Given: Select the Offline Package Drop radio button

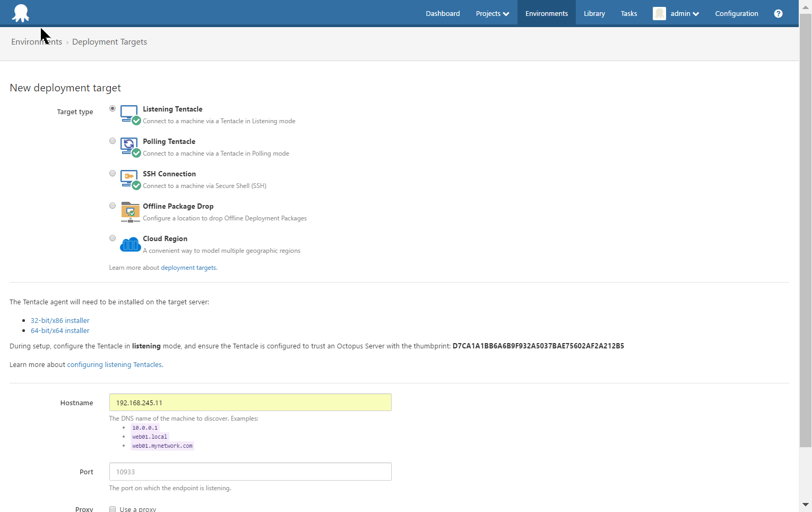Looking at the screenshot, I should [x=113, y=206].
